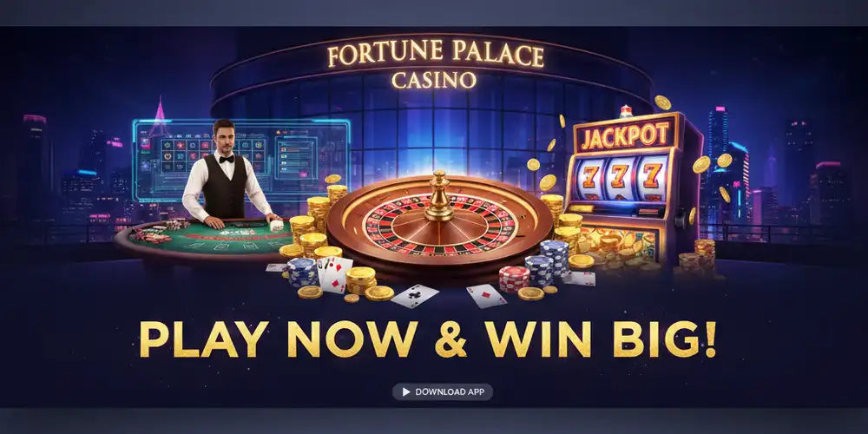Click the golden spindle of roulette wheel
868x434 pixels.
coord(439,196)
